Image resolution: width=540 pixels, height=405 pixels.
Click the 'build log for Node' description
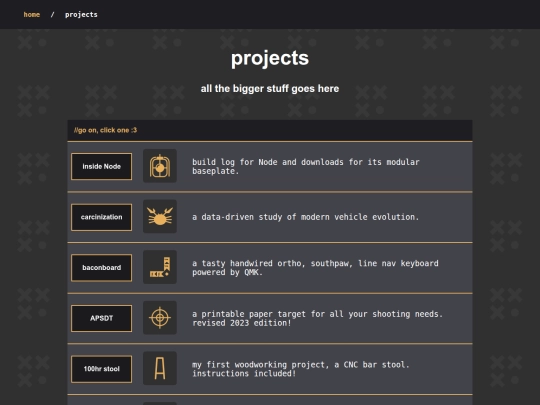click(x=306, y=166)
